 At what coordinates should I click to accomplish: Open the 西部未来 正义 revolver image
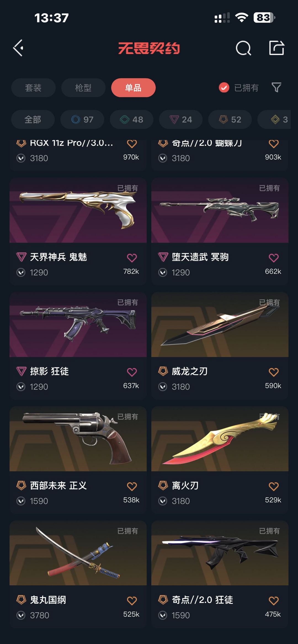(x=78, y=439)
